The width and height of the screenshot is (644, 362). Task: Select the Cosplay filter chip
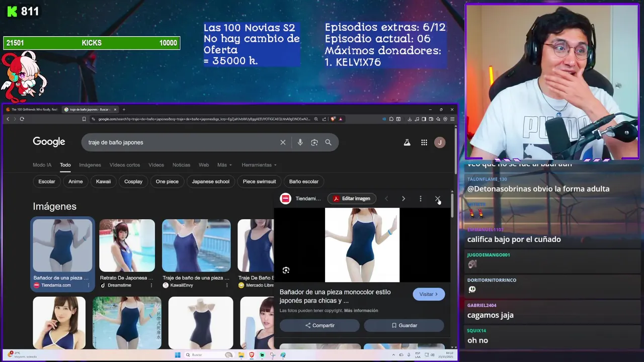(x=133, y=182)
